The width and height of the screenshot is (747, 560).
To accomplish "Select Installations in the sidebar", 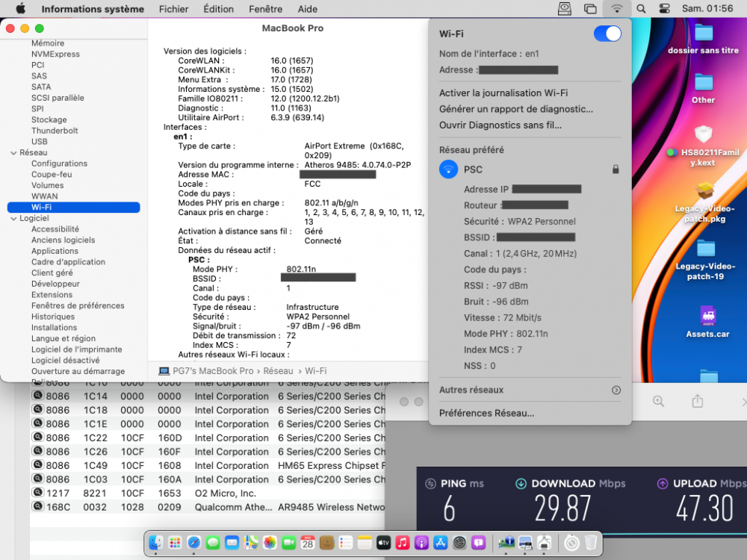I will pyautogui.click(x=54, y=328).
